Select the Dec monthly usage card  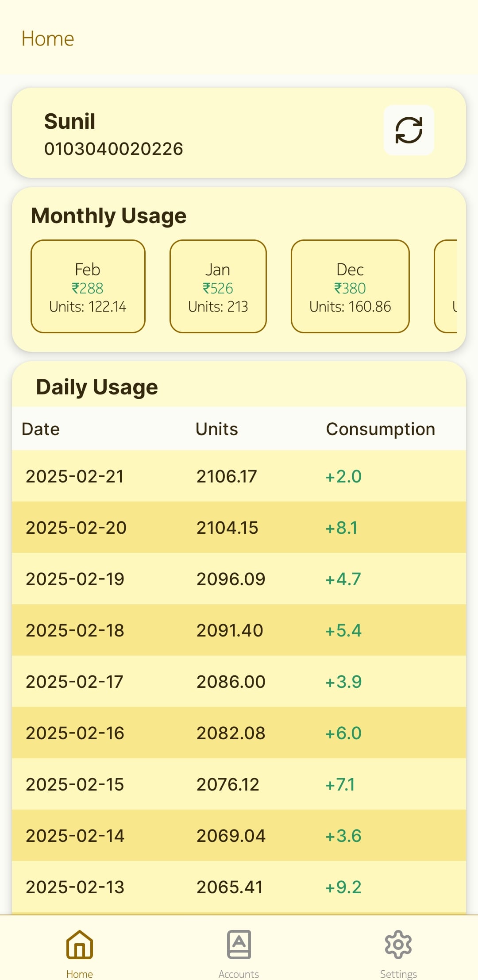point(350,286)
